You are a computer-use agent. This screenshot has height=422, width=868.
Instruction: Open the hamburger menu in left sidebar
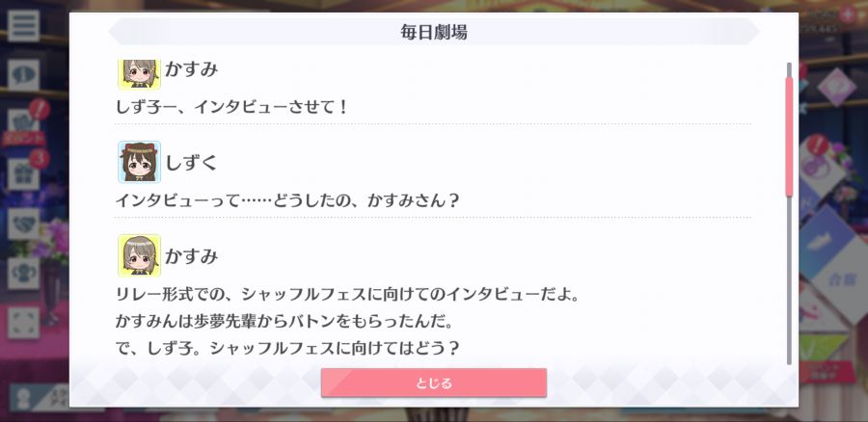point(23,25)
